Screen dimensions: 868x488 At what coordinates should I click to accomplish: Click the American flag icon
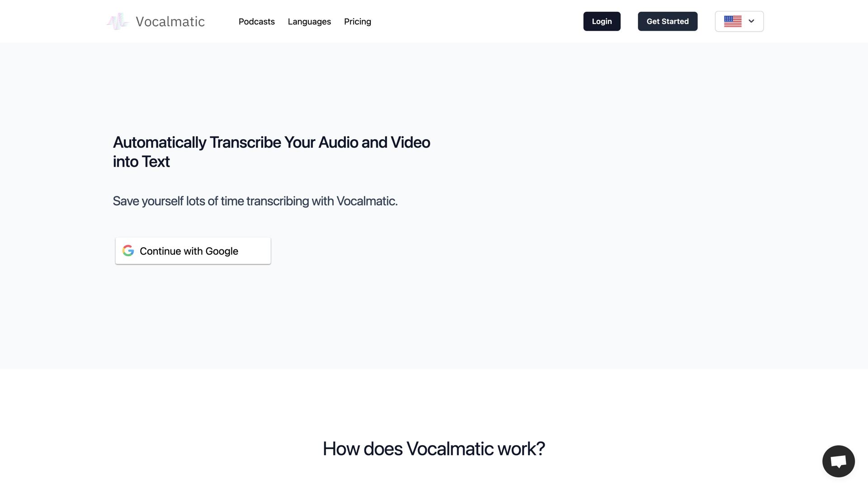coord(732,21)
